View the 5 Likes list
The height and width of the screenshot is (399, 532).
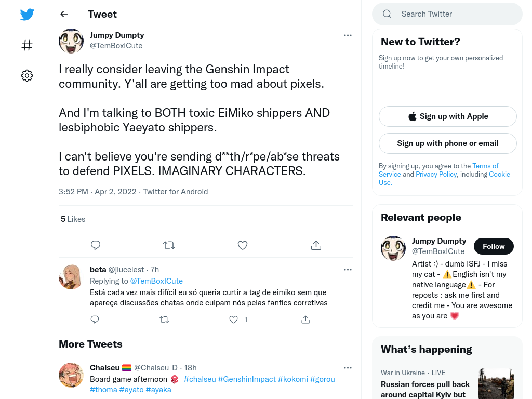pos(73,219)
